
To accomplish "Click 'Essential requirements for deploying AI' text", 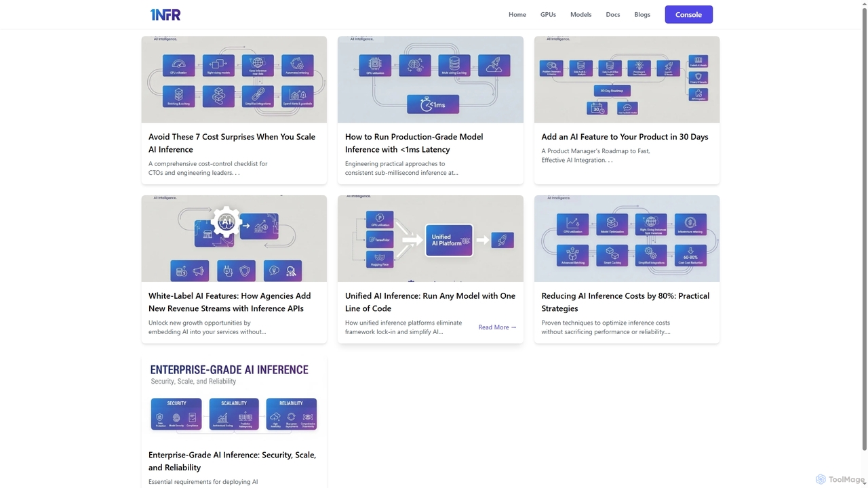I will pos(203,482).
